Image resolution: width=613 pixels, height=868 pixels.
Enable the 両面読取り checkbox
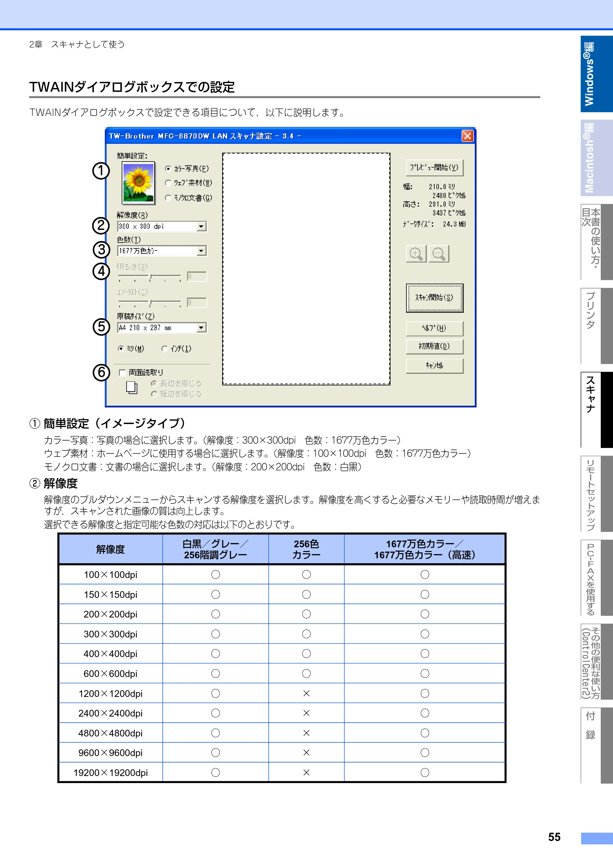(x=122, y=373)
